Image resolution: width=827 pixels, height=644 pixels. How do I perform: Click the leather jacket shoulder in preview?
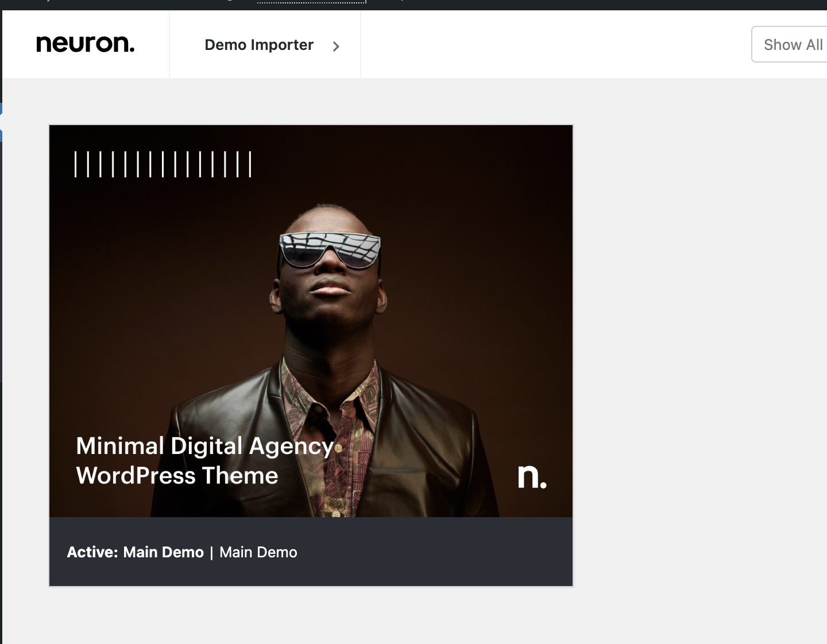coord(436,402)
